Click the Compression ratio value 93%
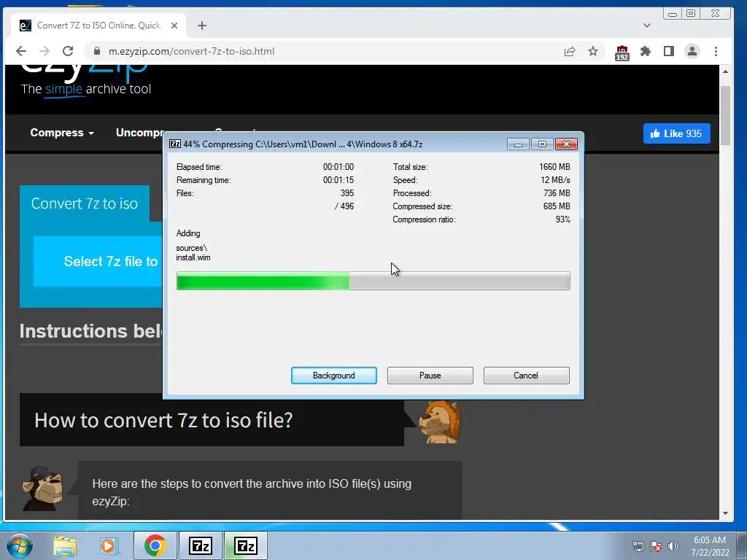The width and height of the screenshot is (747, 560). click(x=562, y=219)
